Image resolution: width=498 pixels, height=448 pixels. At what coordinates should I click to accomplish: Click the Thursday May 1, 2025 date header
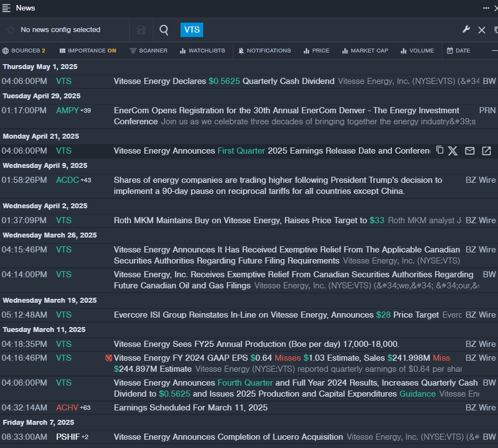(40, 67)
